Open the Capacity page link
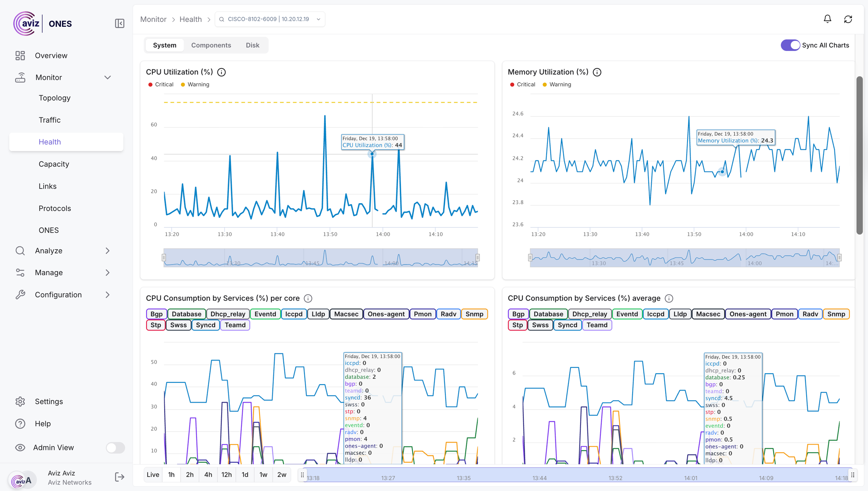Screen dimensions: 868x491 [x=54, y=164]
